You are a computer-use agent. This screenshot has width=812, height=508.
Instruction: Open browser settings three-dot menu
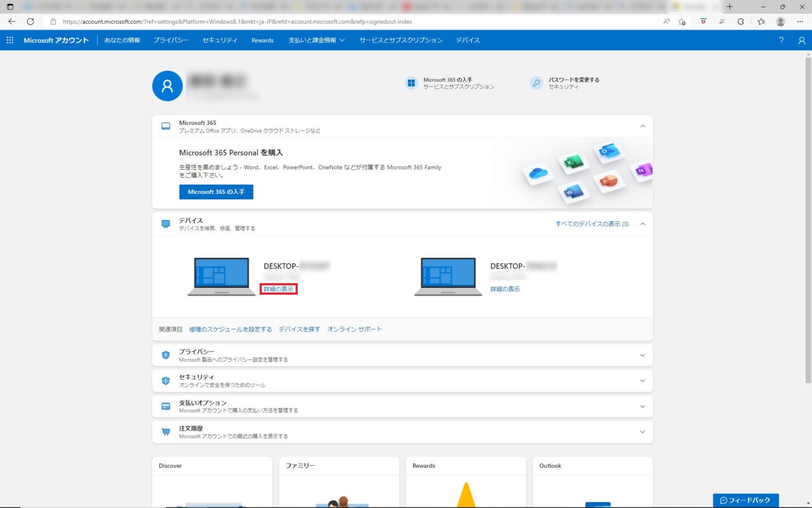point(800,21)
